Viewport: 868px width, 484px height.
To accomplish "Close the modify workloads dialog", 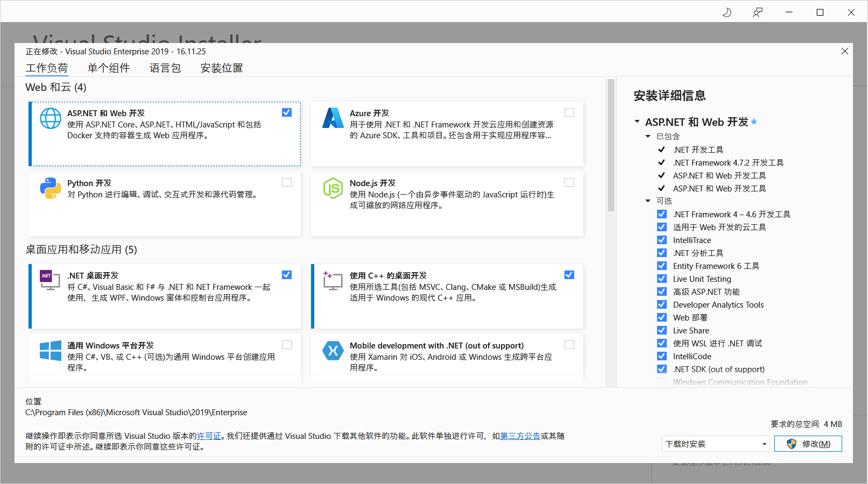I will (x=845, y=51).
